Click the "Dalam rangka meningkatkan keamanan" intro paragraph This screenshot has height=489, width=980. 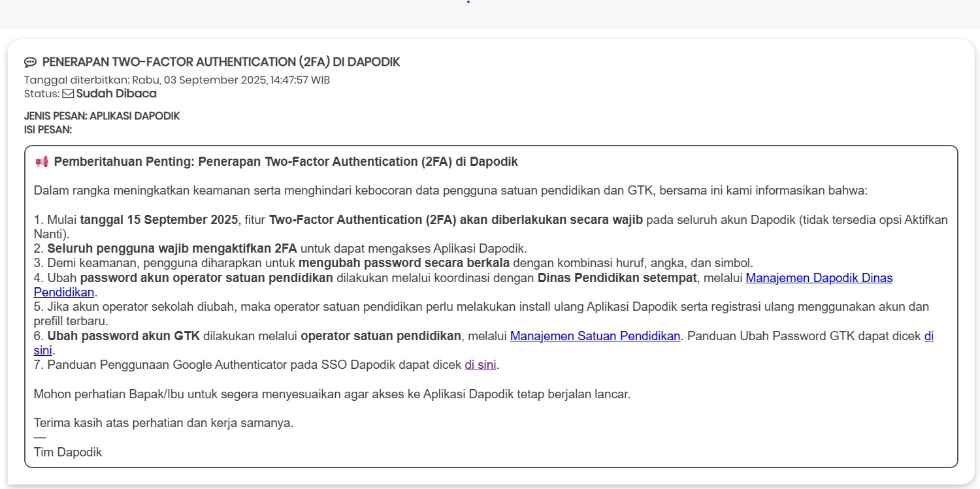point(450,191)
